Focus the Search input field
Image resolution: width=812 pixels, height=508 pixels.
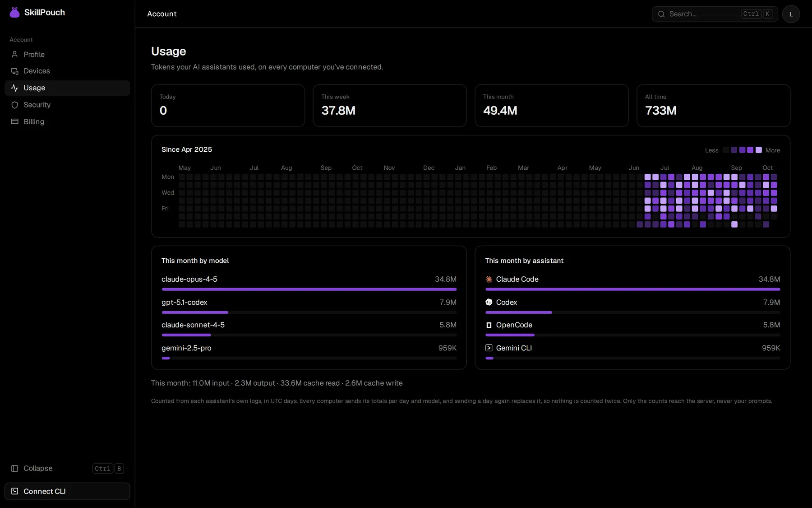click(x=715, y=14)
